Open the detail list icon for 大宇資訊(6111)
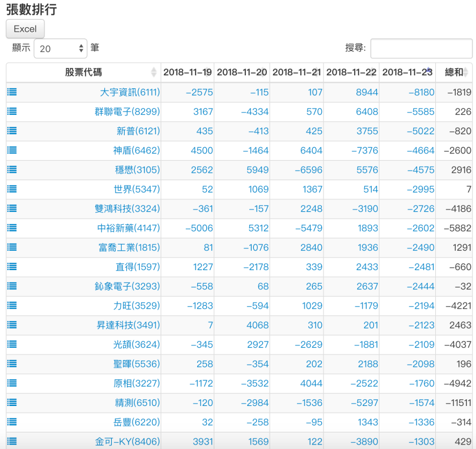476x449 pixels. click(x=11, y=92)
